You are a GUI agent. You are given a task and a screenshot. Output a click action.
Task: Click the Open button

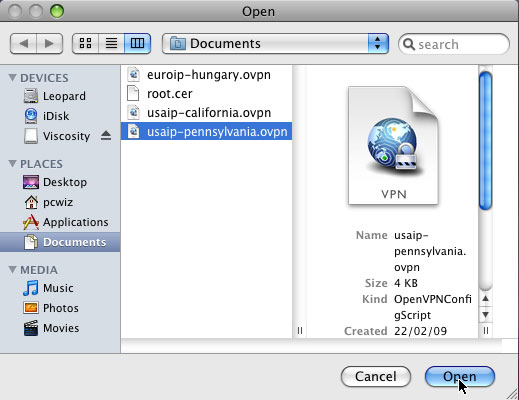[x=460, y=377]
